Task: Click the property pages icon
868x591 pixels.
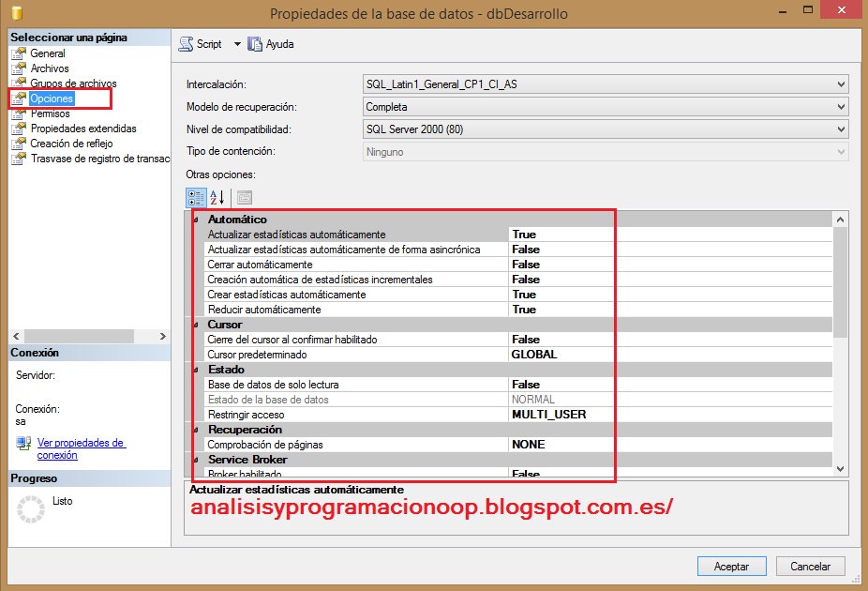Action: 244,197
